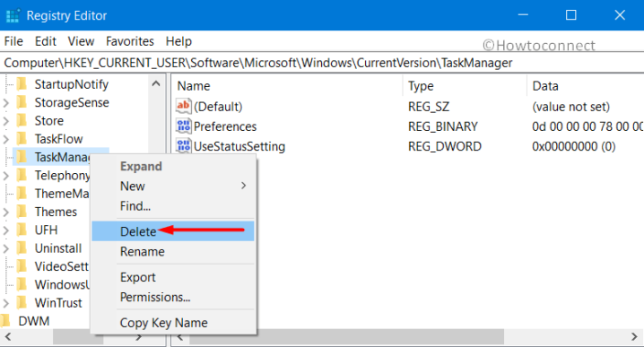Open the Edit menu

[45, 41]
